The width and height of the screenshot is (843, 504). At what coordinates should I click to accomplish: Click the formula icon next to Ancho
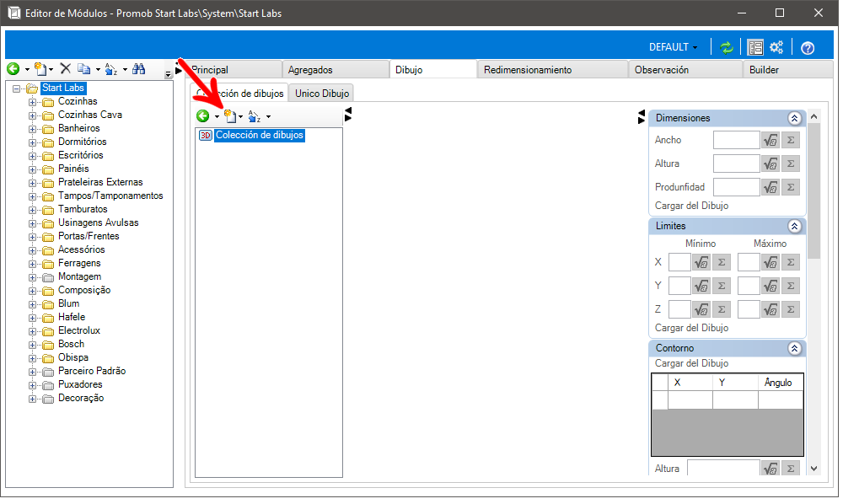click(x=771, y=140)
